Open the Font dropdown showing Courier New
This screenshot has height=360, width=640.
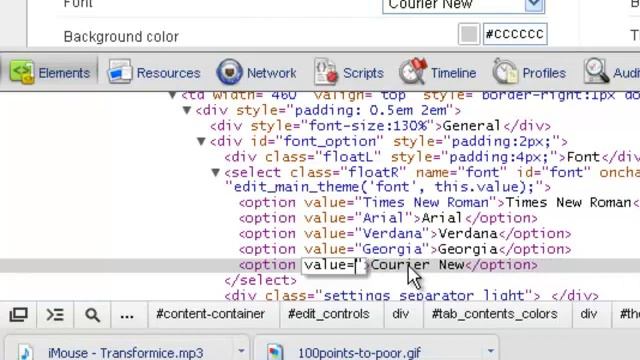[x=464, y=6]
